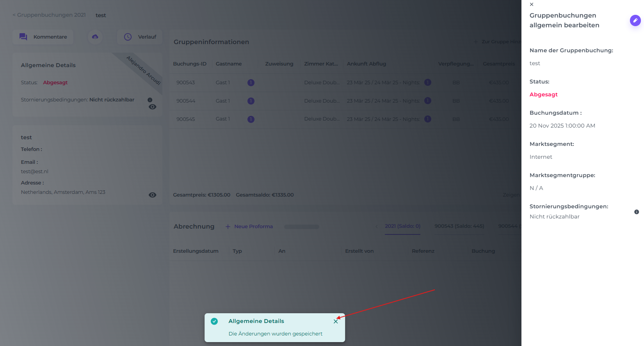Screen dimensions: 644x346
Task: Toggle eye icon in Allgemeine Details card
Action: point(153,107)
